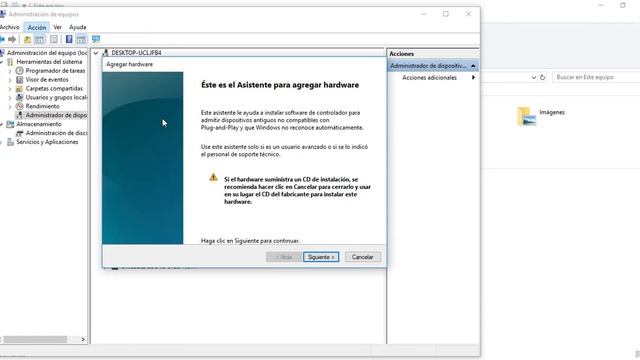The image size is (640, 360).
Task: Click the Back arrow in the toolbar
Action: point(2,39)
